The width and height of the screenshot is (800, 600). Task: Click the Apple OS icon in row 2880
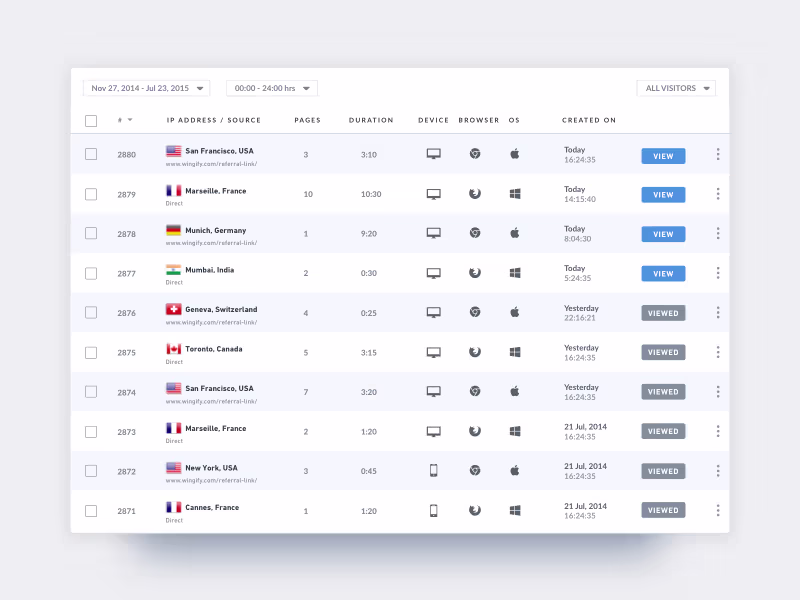tap(515, 154)
